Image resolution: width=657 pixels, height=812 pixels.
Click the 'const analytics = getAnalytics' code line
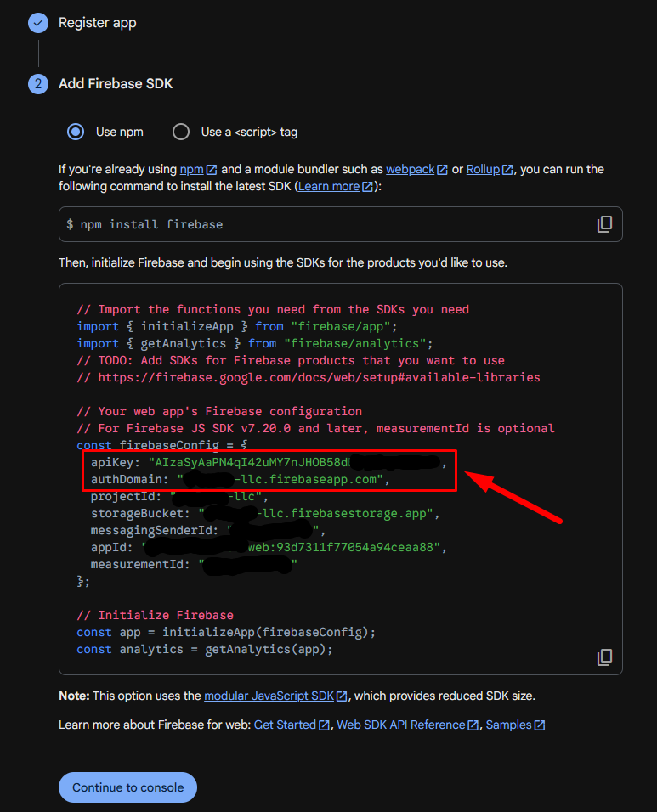(x=205, y=650)
